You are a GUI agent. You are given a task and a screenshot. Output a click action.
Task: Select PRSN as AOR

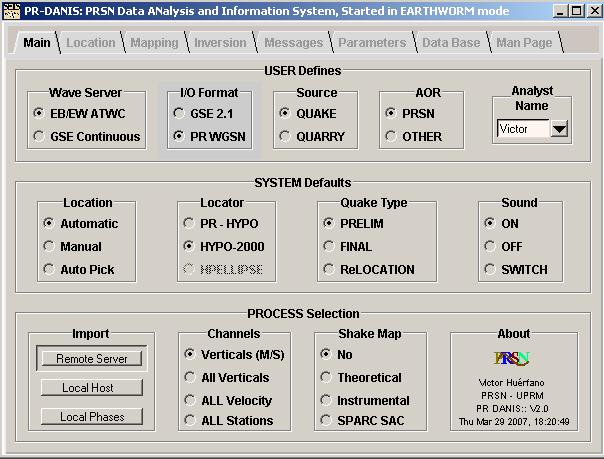[410, 114]
